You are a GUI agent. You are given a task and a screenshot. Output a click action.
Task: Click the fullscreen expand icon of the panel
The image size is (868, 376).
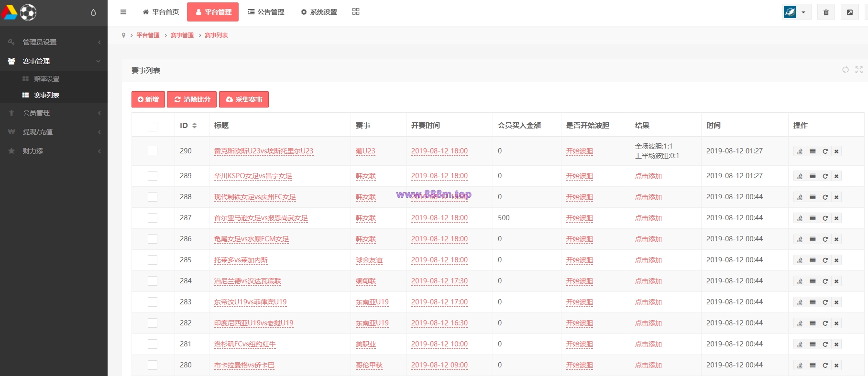point(859,70)
